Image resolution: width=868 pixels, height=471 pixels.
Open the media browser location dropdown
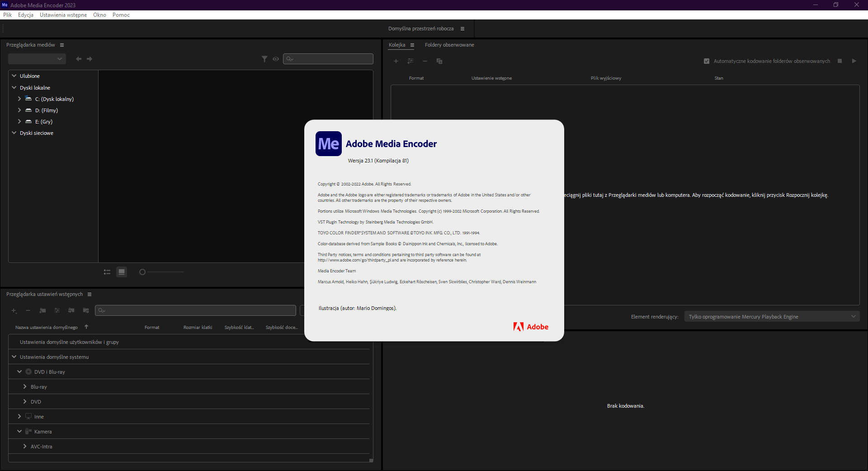point(37,59)
